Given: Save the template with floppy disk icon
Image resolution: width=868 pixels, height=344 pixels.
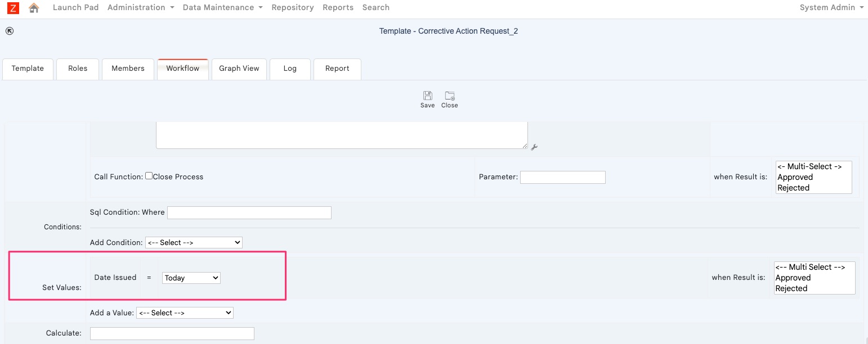Looking at the screenshot, I should click(427, 99).
